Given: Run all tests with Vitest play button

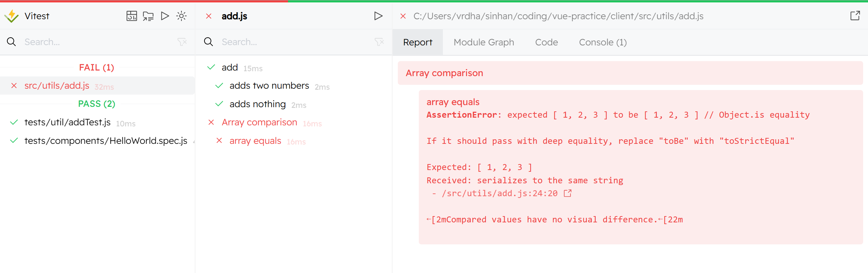Looking at the screenshot, I should (165, 16).
